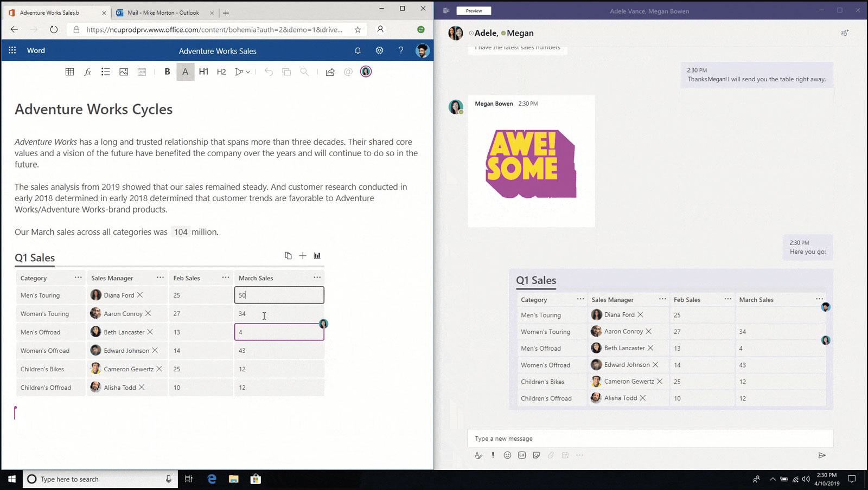868x490 pixels.
Task: Undo the last edit
Action: 269,72
